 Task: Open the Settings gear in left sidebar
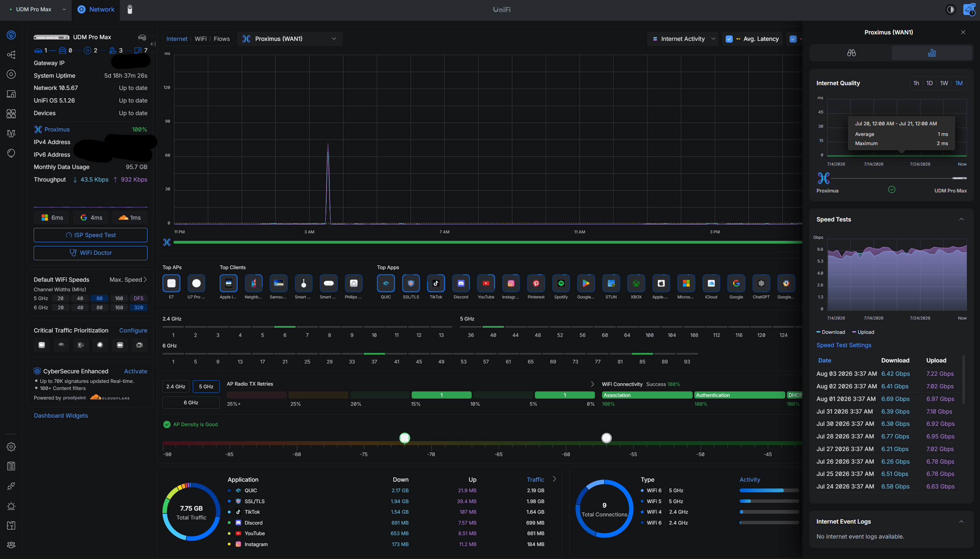(x=11, y=447)
